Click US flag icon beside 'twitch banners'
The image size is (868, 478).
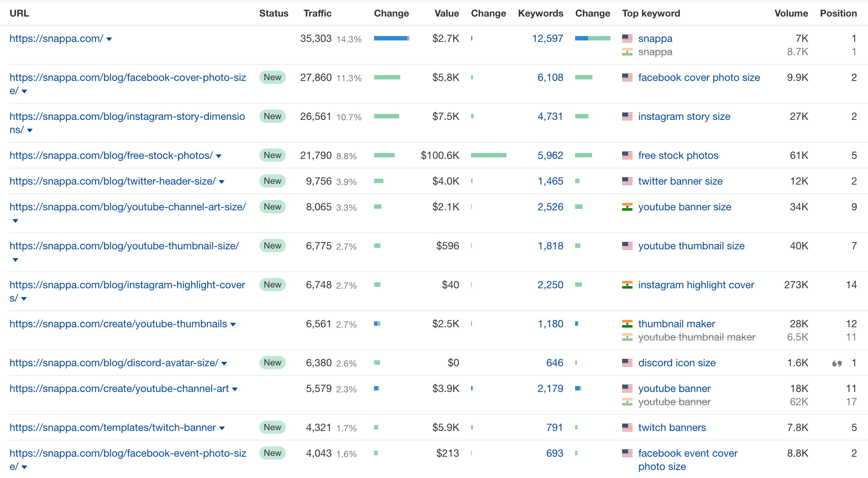click(x=627, y=427)
